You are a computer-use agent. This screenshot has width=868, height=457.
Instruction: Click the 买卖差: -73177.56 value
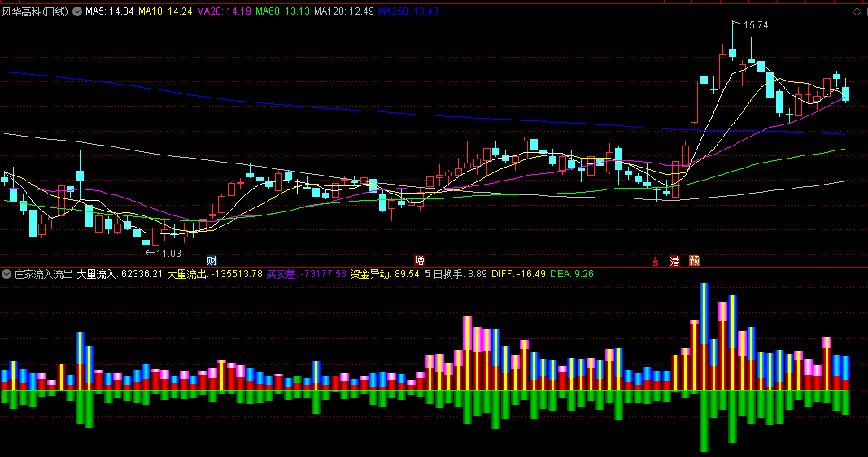[x=307, y=274]
